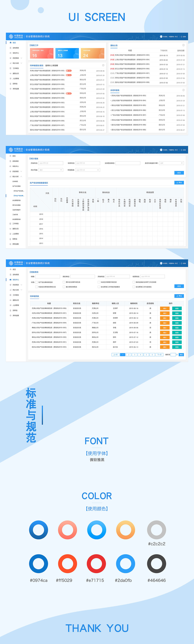The height and width of the screenshot is (644, 194).
Task: Click page 3 in pagination
Action: (135, 355)
